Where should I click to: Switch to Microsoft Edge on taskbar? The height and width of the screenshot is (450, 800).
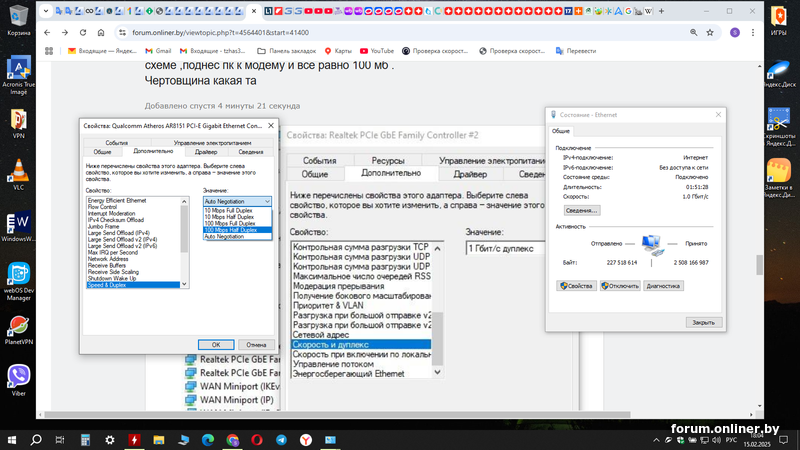coord(208,440)
